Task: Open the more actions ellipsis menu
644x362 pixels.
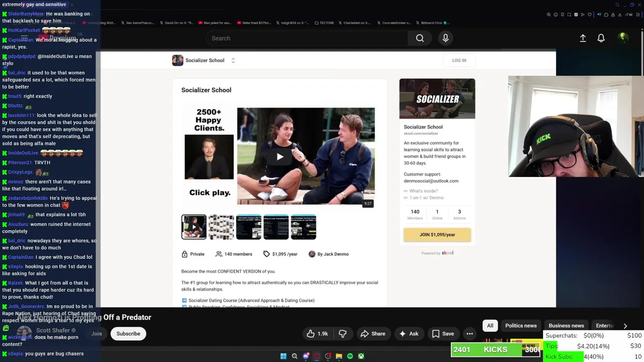Action: (x=469, y=334)
